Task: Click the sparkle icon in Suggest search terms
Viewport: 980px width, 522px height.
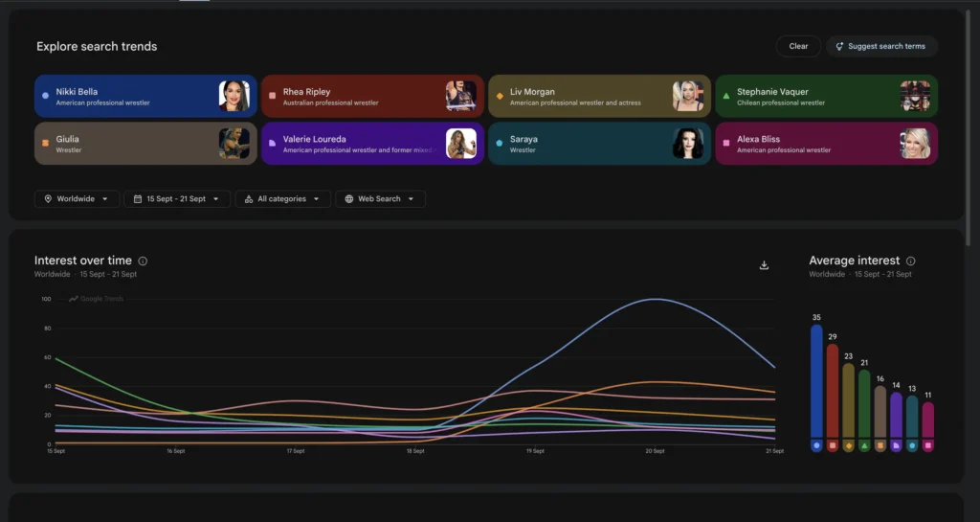Action: pyautogui.click(x=839, y=46)
